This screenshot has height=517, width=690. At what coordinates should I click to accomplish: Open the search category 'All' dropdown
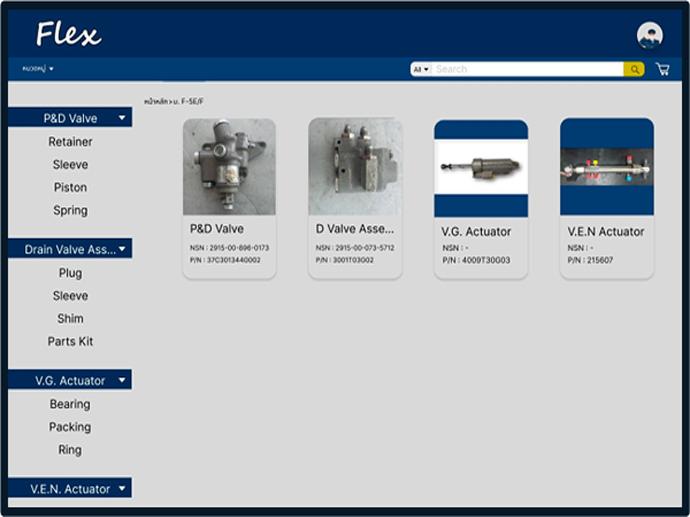pyautogui.click(x=421, y=69)
